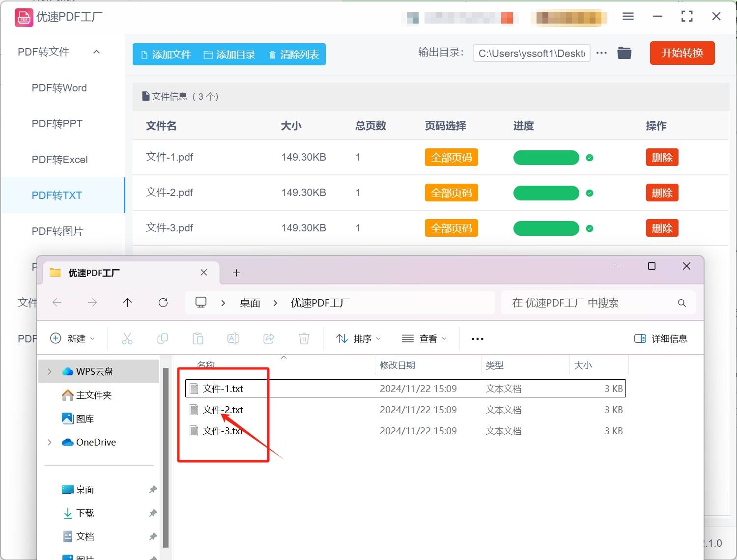
Task: Click the 添加目录 button
Action: tap(229, 55)
